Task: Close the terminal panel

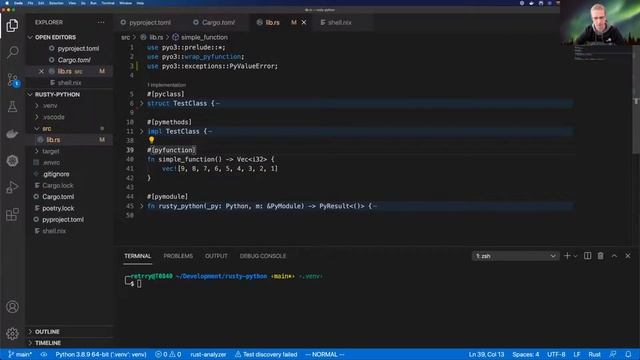Action: pyautogui.click(x=628, y=256)
